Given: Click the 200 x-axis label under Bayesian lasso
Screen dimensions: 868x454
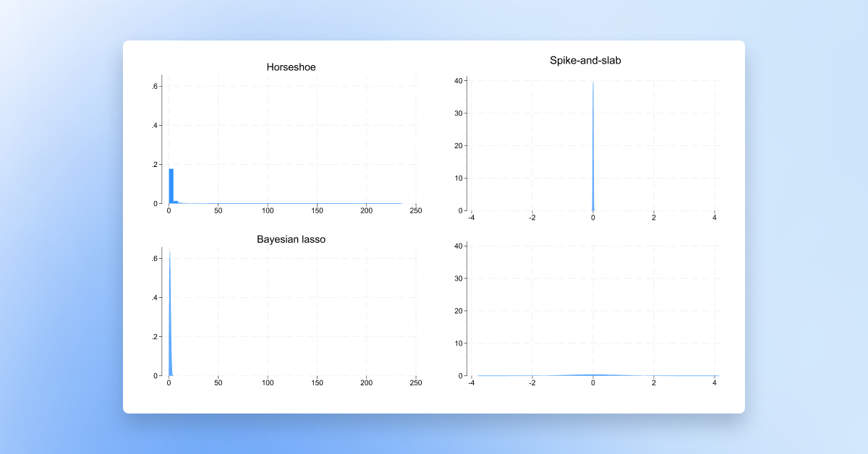Looking at the screenshot, I should point(367,382).
